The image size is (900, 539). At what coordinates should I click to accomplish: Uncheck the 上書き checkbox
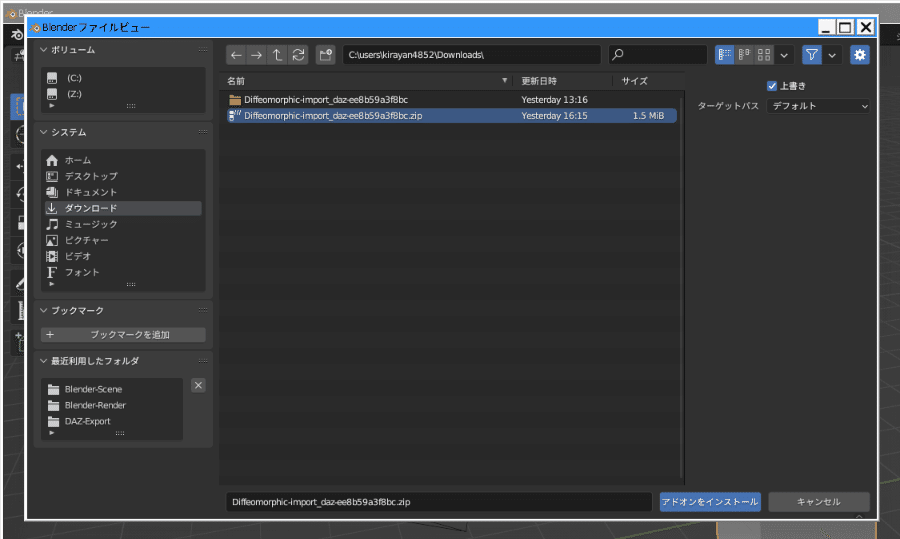(x=772, y=86)
